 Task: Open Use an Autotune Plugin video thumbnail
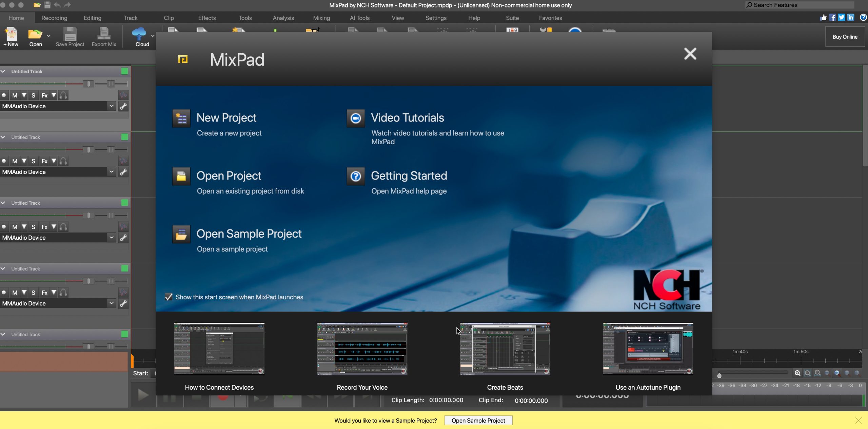[x=648, y=349]
